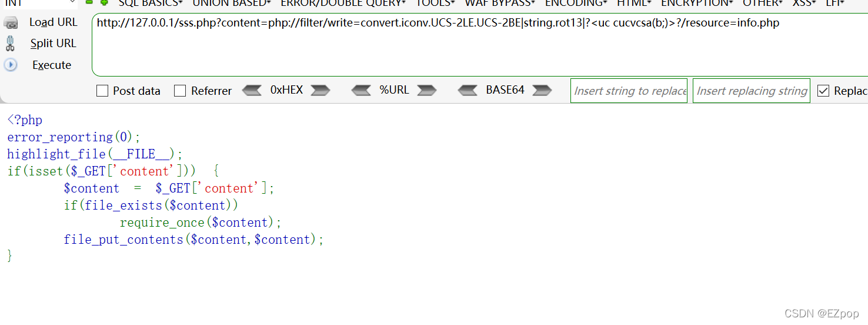Click the %URL encode right arrow

426,90
